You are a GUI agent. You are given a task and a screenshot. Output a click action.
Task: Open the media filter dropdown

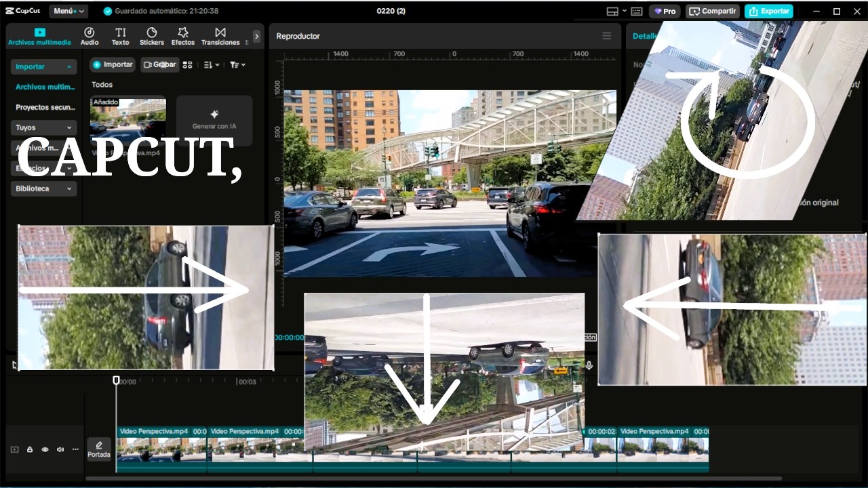click(x=237, y=64)
